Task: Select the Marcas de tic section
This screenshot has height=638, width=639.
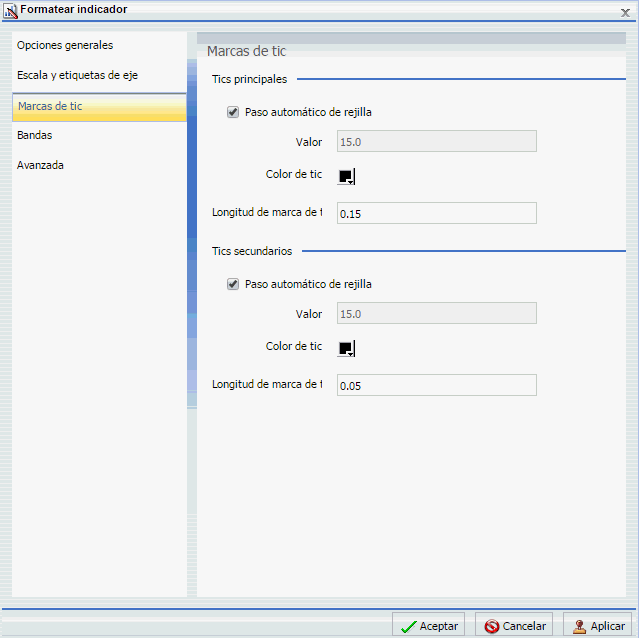Action: (99, 107)
